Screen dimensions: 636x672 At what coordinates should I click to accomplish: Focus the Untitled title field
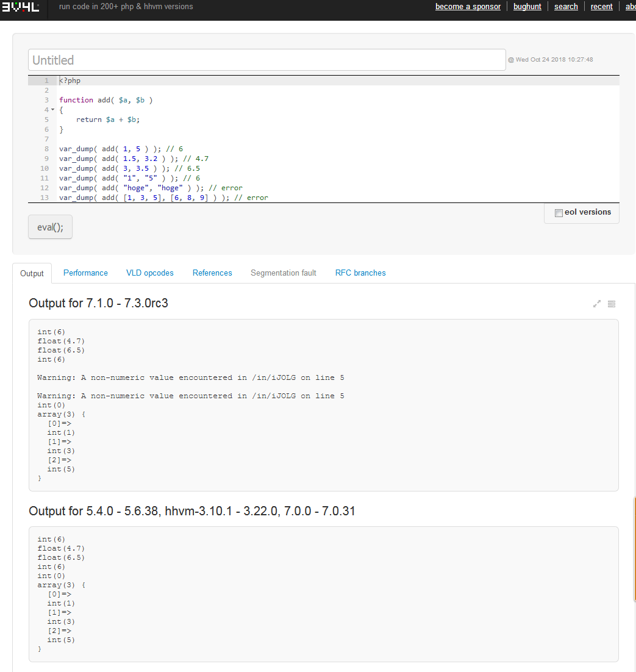pos(266,60)
